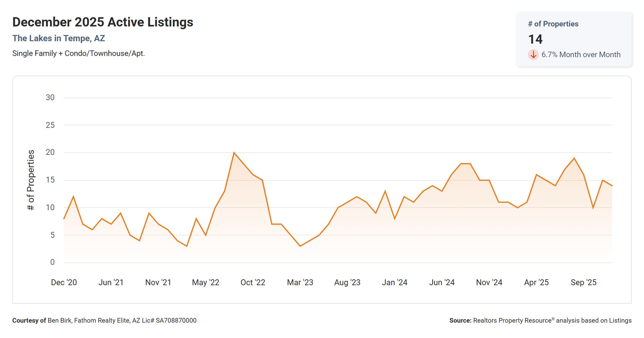Click the chart peak at 20 properties

tap(234, 153)
